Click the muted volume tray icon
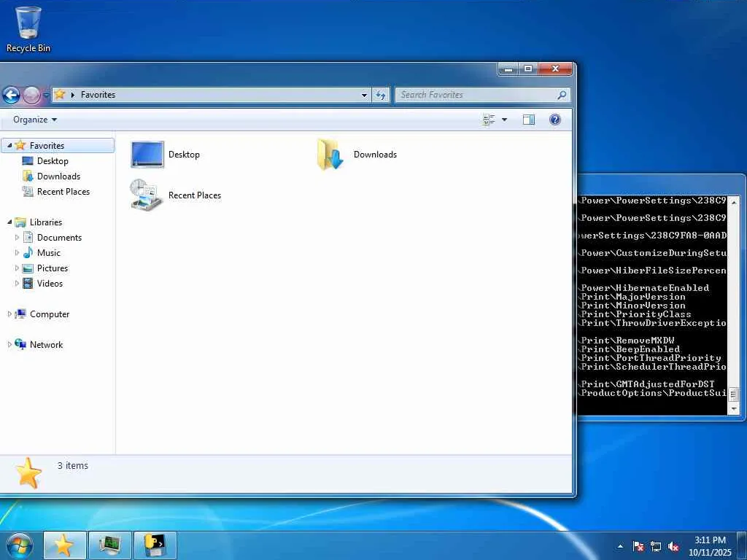 (673, 547)
